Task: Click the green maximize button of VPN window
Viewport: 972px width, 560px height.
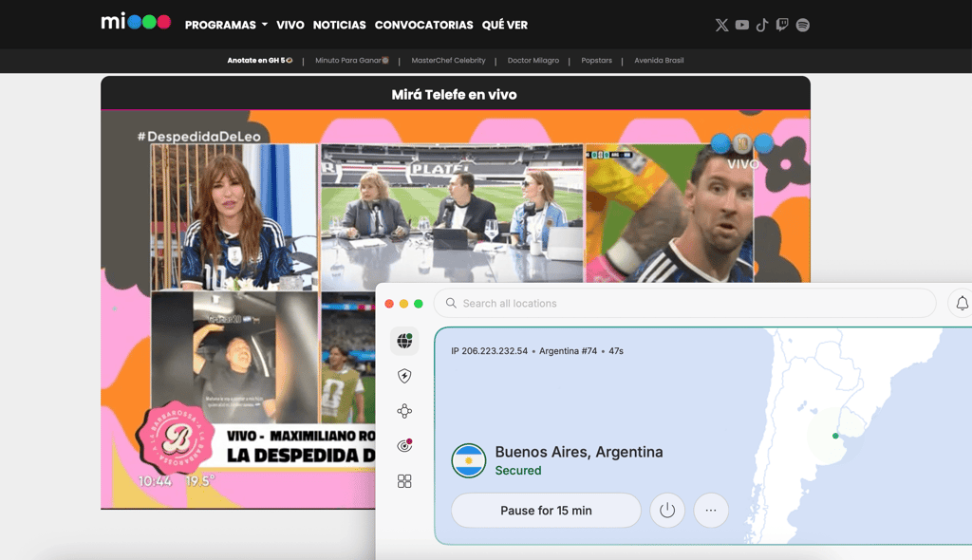Action: tap(419, 304)
